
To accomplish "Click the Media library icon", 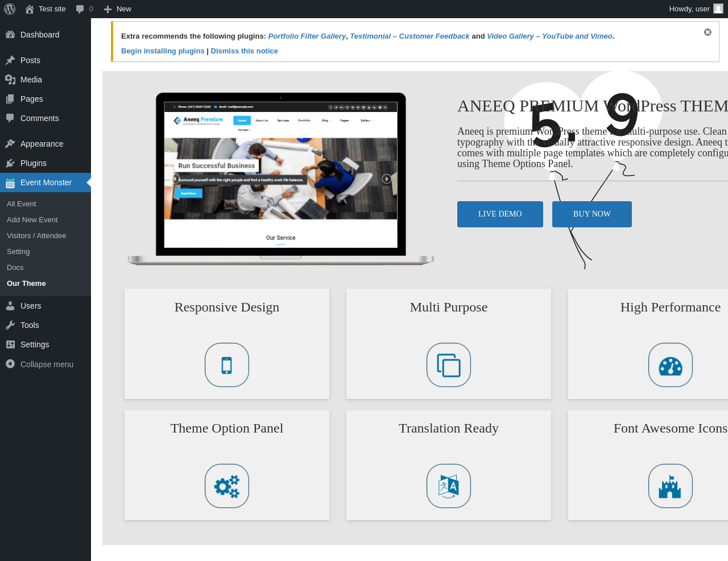I will tap(10, 80).
